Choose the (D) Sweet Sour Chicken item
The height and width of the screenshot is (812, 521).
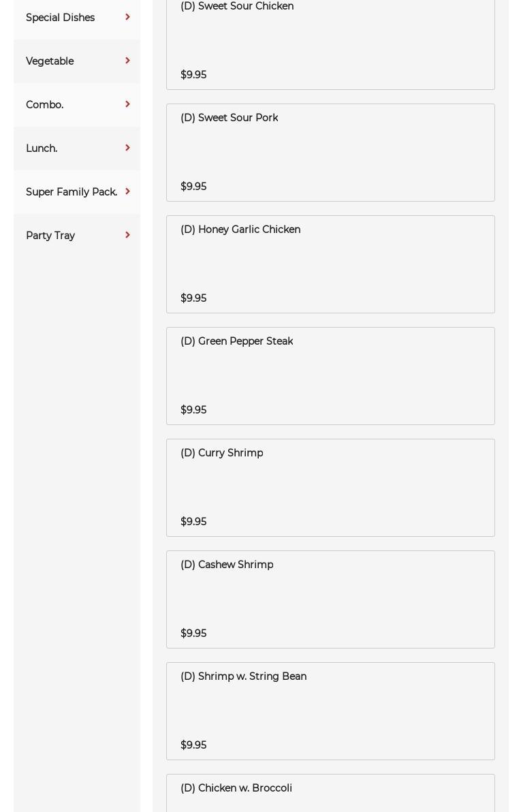[330, 41]
